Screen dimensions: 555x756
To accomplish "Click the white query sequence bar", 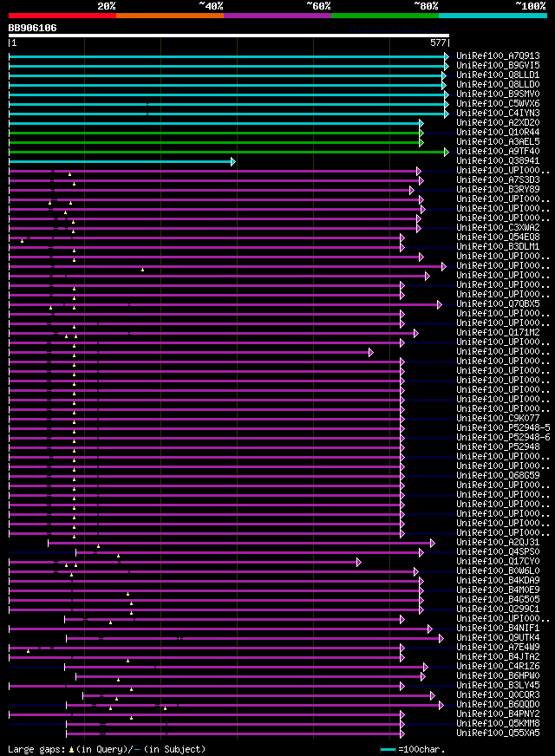I will point(229,36).
